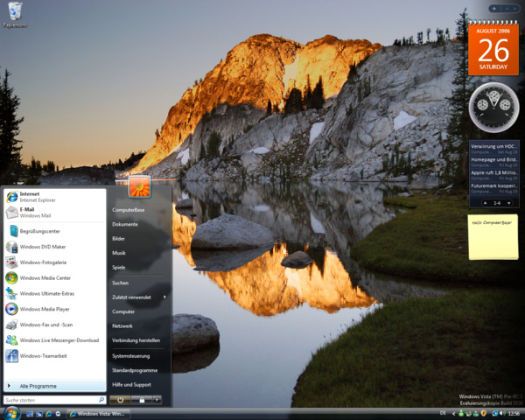Select Systemsteuerung in the Start menu
The image size is (525, 420).
130,356
